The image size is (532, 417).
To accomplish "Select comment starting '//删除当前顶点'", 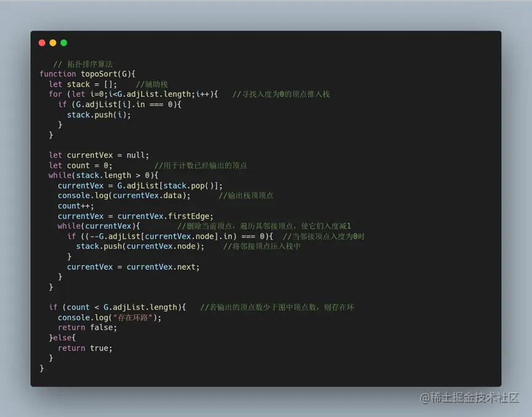I will point(264,226).
